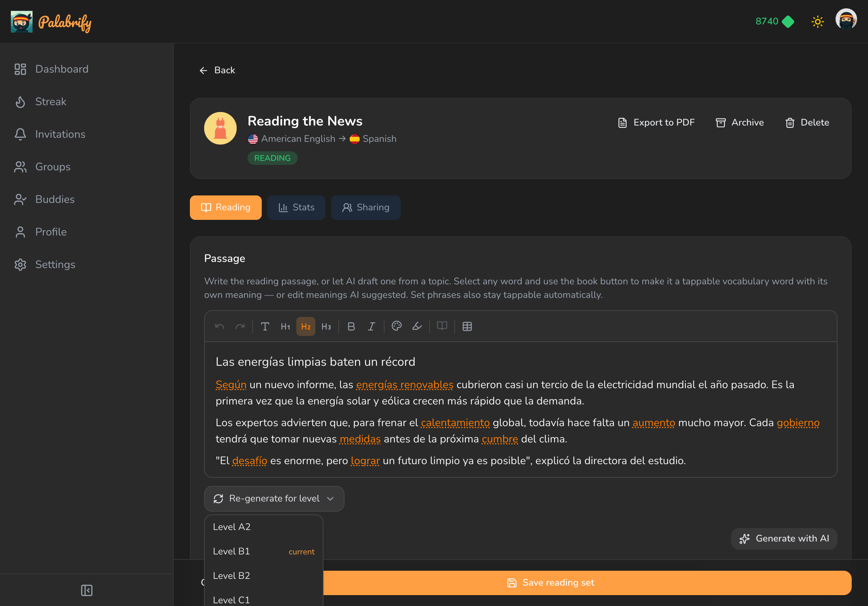
Task: Redo edit in editor toolbar
Action: click(240, 326)
